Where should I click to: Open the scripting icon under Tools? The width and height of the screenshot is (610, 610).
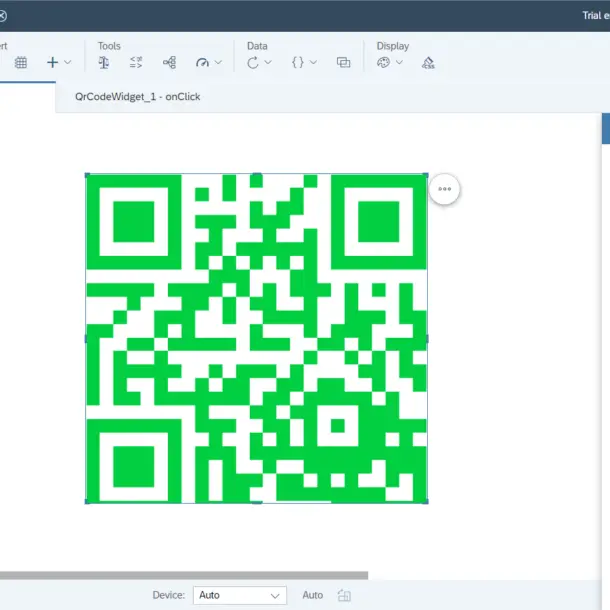point(136,63)
